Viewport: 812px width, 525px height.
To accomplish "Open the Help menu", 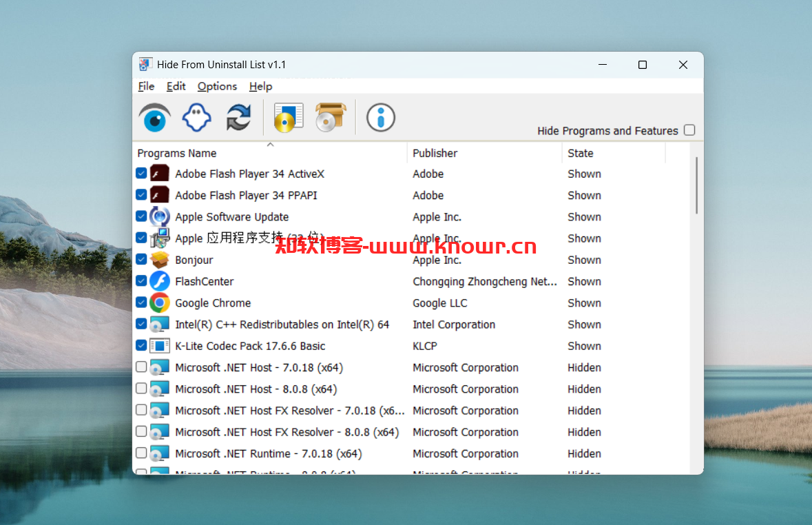I will click(x=260, y=87).
